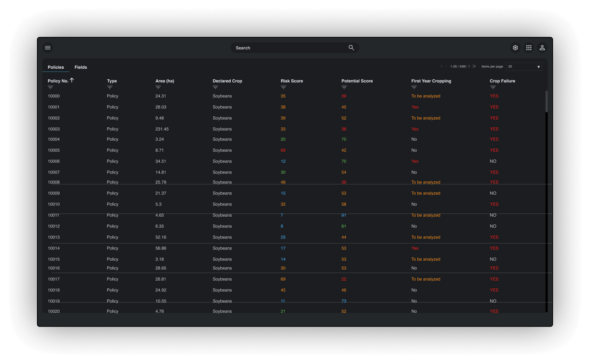Sort by Declared Crop column header
This screenshot has width=590, height=364.
[x=227, y=81]
